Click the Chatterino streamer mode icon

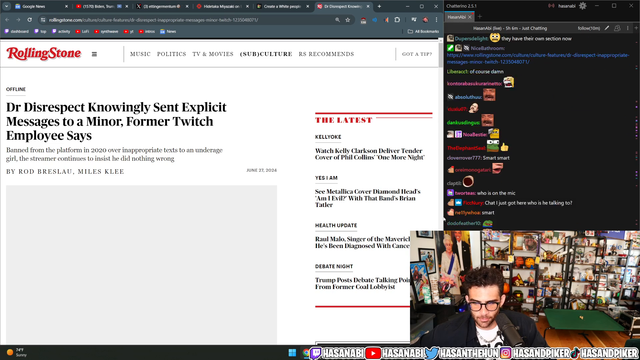[x=551, y=6]
